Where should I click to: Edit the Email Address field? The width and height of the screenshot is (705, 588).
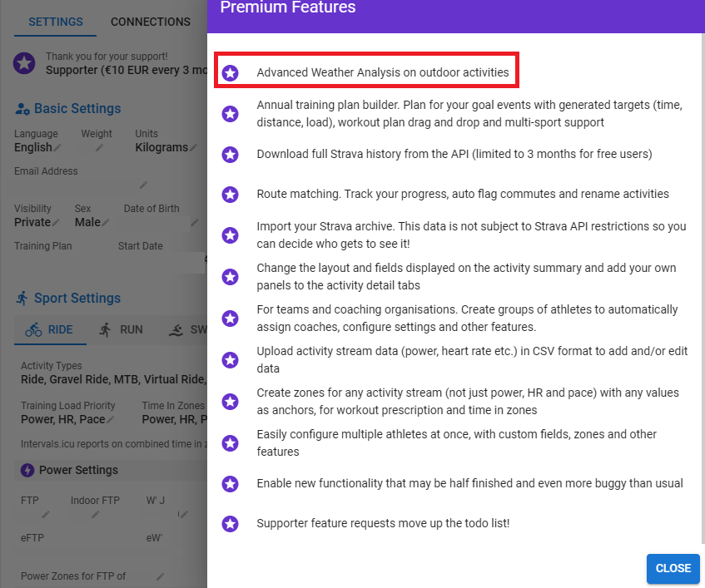143,185
